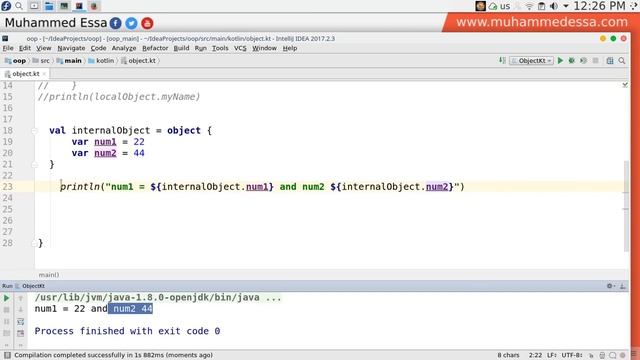This screenshot has height=360, width=640.
Task: Hide the Run tool window
Action: (623, 286)
